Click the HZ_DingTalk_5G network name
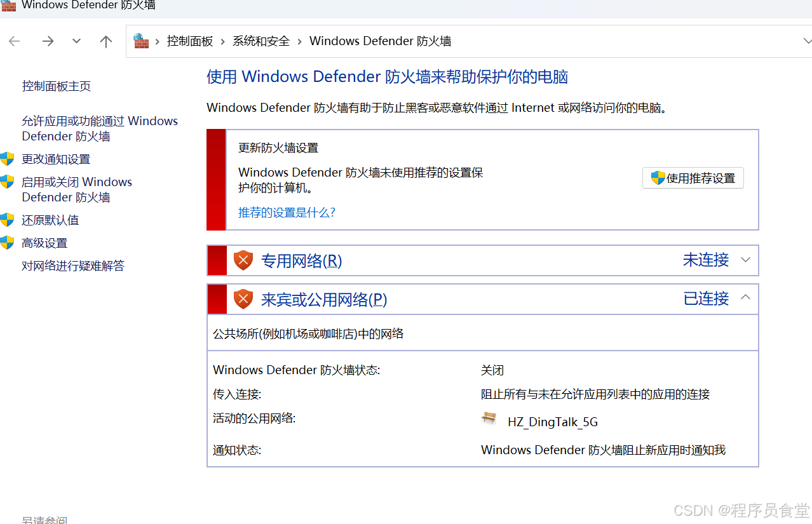Screen dimensions: 812x524 pyautogui.click(x=553, y=422)
